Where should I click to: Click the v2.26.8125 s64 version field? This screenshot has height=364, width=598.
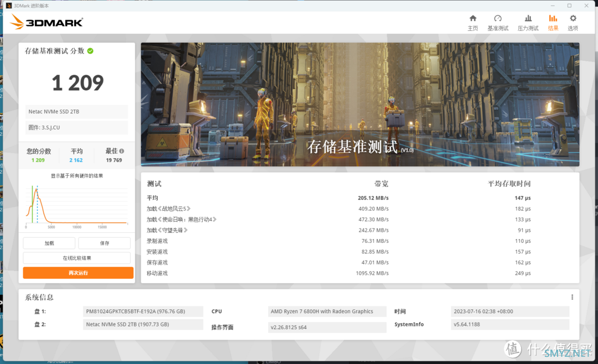tap(327, 327)
